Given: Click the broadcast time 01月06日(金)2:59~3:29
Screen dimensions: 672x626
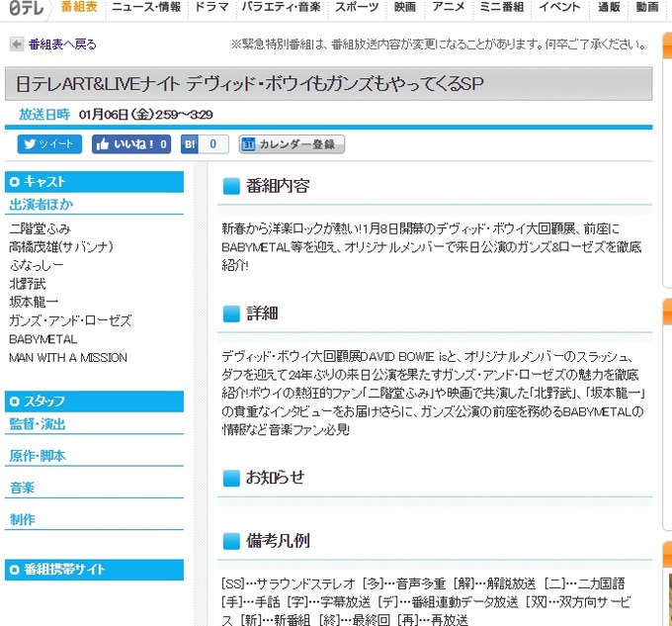Looking at the screenshot, I should coord(145,115).
